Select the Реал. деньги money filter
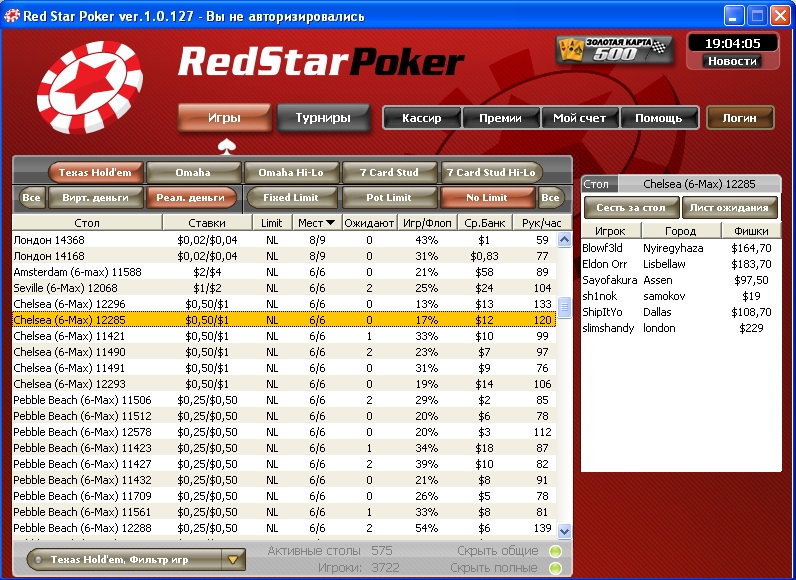This screenshot has height=580, width=796. click(x=191, y=198)
